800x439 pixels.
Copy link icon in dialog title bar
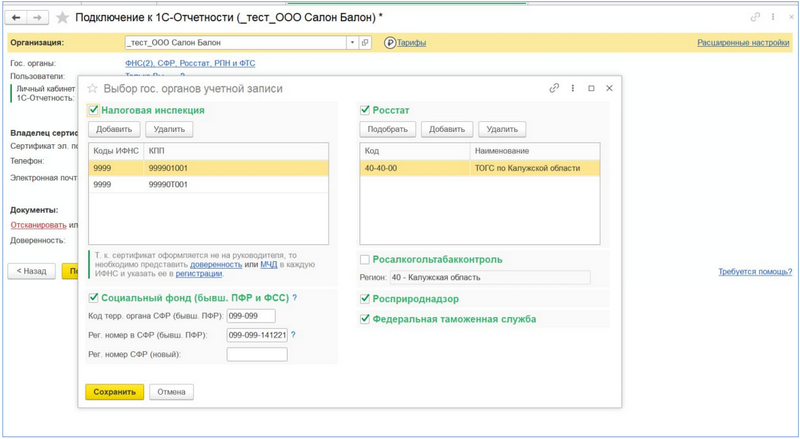coord(554,88)
